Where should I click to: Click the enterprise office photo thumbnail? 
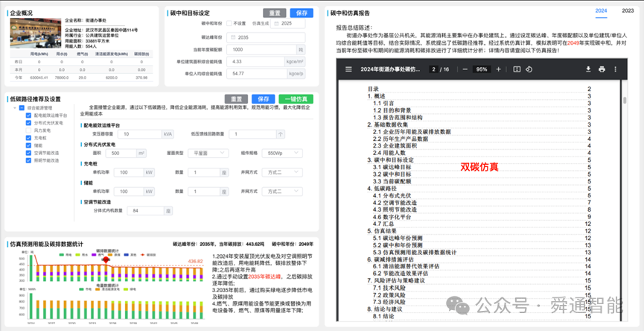(x=36, y=33)
